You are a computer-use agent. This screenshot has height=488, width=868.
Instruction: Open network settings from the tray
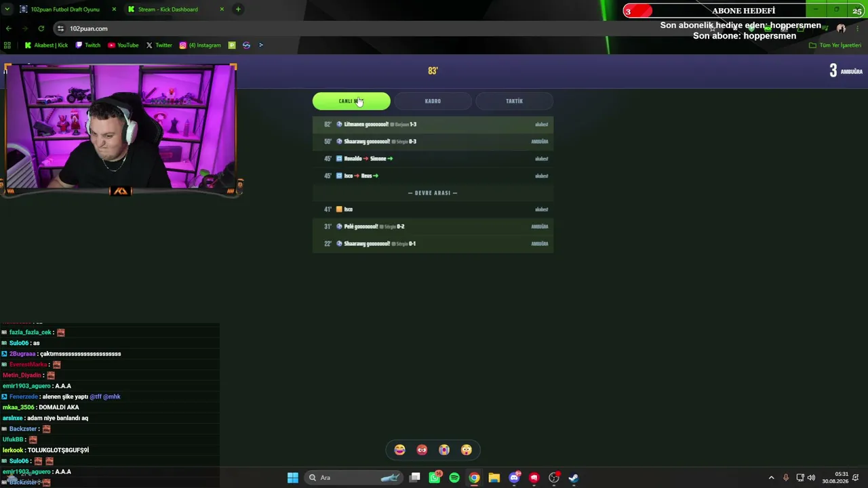(x=800, y=478)
